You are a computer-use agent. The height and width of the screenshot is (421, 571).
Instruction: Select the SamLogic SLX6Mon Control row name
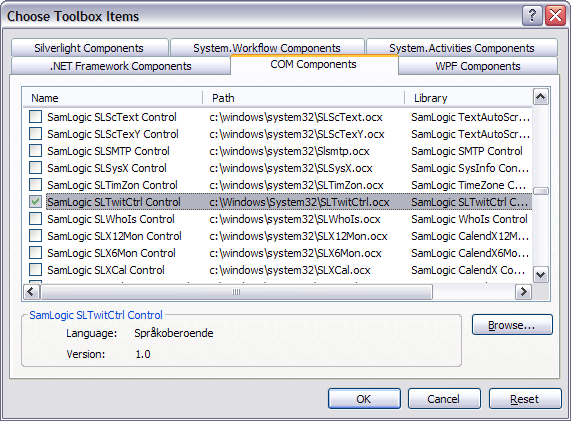click(x=111, y=253)
